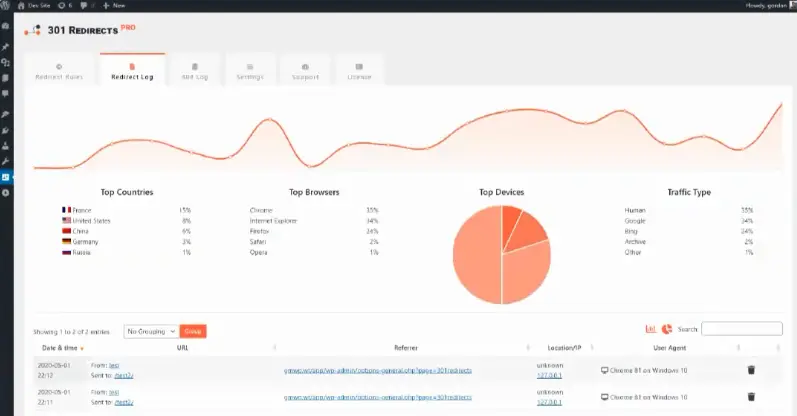Click the pie chart icon beside Search
This screenshot has width=797, height=416.
click(x=666, y=329)
